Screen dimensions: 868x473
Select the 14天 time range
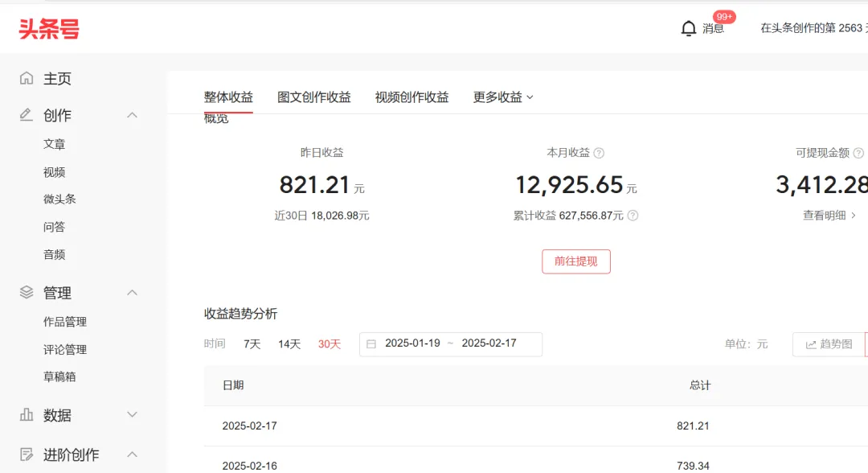pos(289,343)
